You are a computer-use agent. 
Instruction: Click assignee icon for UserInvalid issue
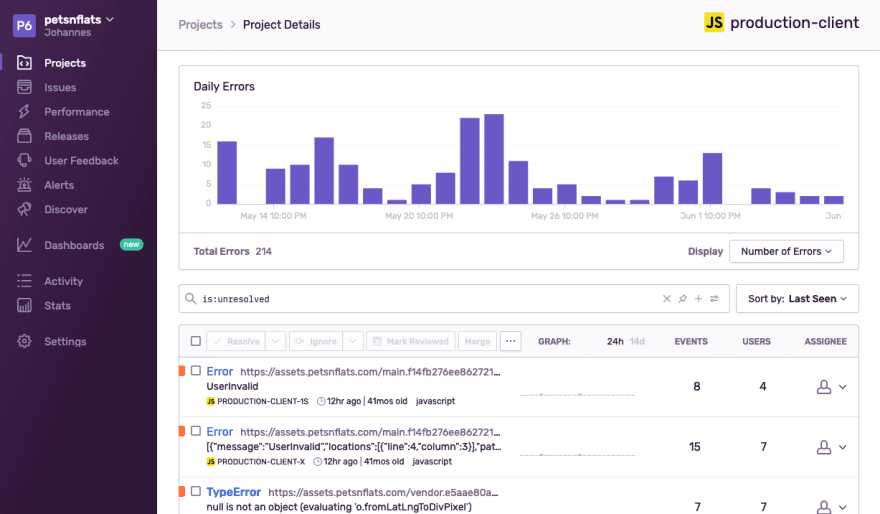824,387
